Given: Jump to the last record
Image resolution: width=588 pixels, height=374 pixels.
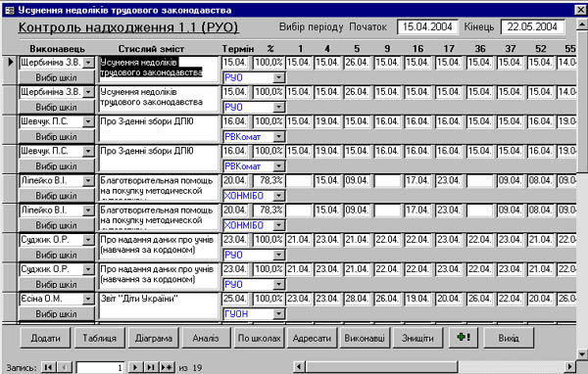Looking at the screenshot, I should [x=151, y=367].
